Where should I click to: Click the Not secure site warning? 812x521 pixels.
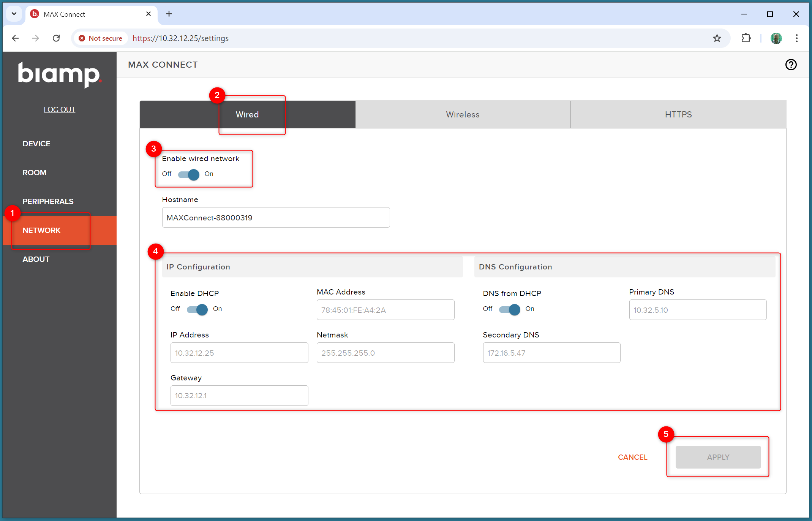pyautogui.click(x=101, y=38)
